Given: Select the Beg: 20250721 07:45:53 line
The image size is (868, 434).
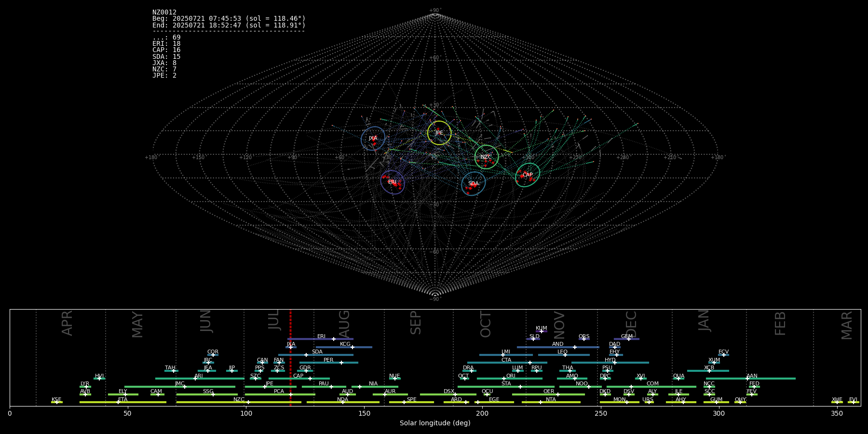Looking at the screenshot, I should point(229,19).
